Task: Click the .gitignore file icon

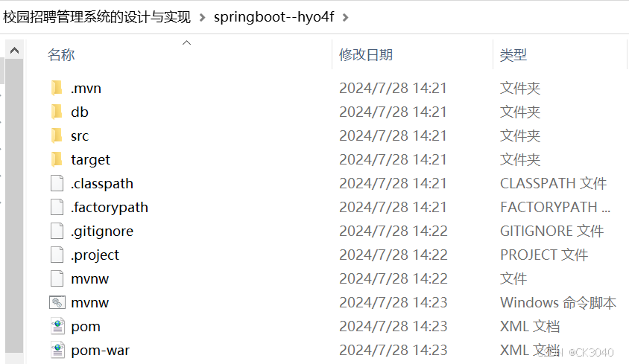Action: pyautogui.click(x=57, y=231)
